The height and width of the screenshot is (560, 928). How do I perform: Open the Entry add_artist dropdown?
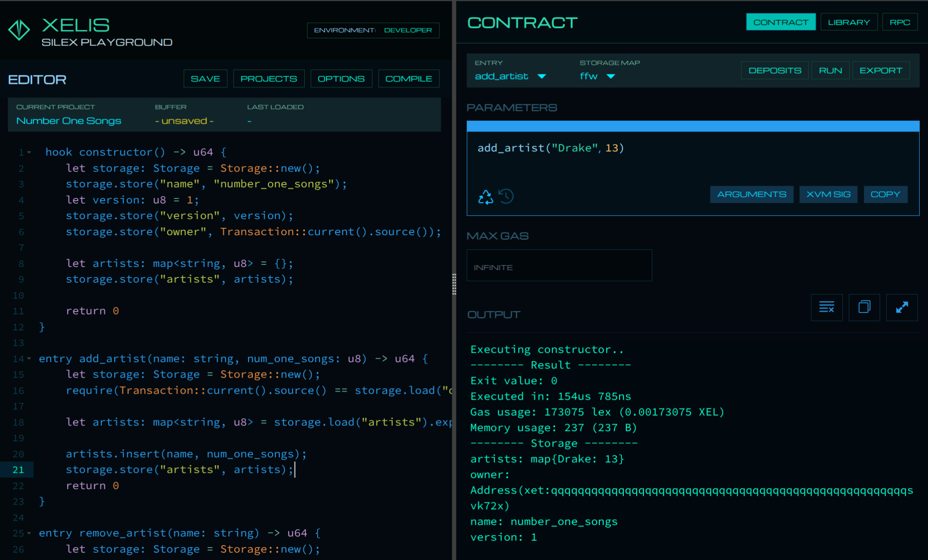coord(510,76)
